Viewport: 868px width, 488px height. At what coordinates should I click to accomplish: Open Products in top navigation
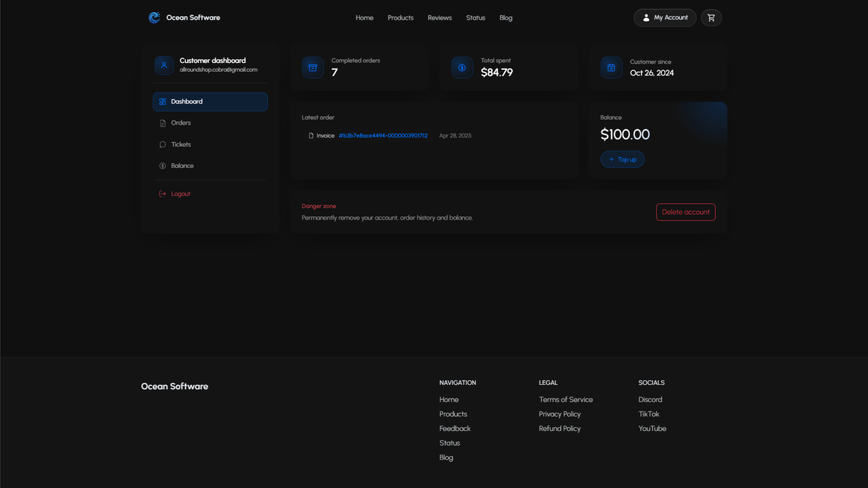(x=401, y=18)
